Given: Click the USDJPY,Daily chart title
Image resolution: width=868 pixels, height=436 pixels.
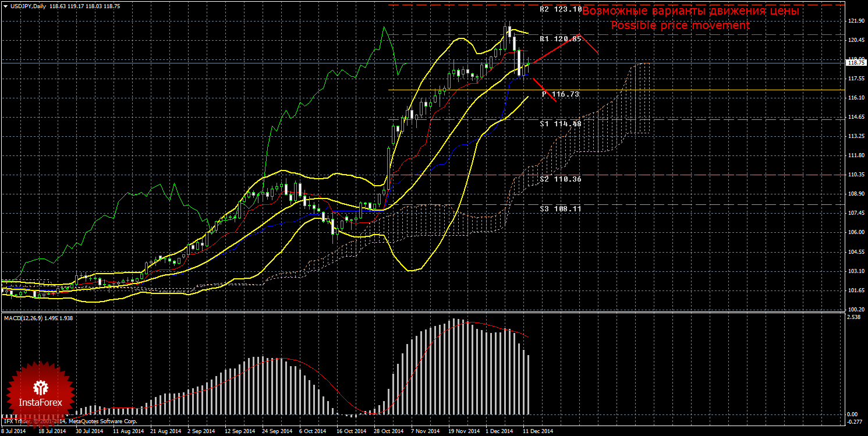Looking at the screenshot, I should click(27, 6).
